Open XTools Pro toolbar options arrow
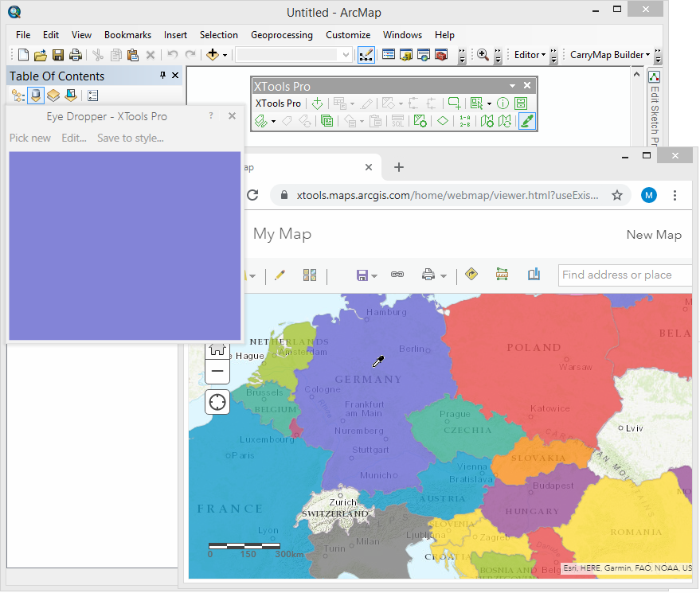 click(x=513, y=86)
